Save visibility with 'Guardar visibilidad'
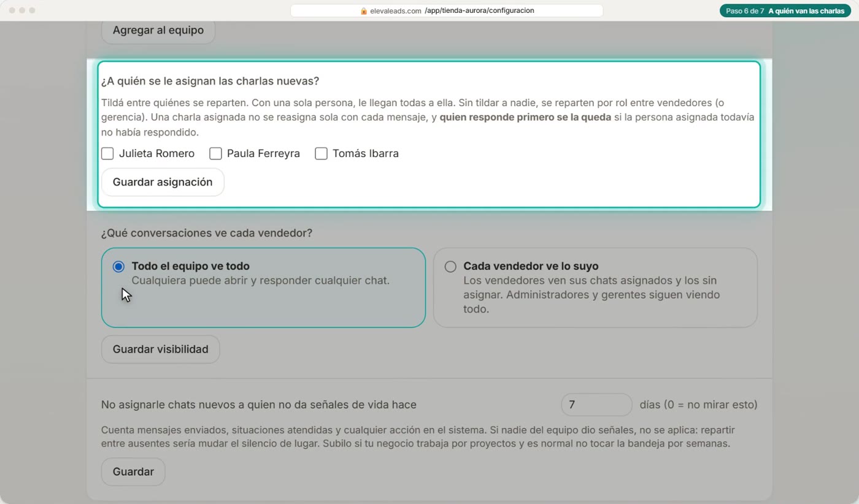Image resolution: width=859 pixels, height=504 pixels. click(x=160, y=349)
